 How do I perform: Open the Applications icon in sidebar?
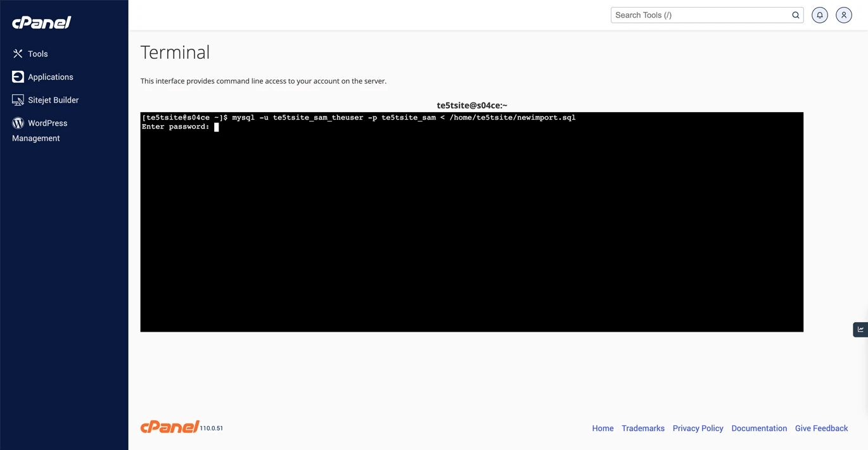point(18,77)
